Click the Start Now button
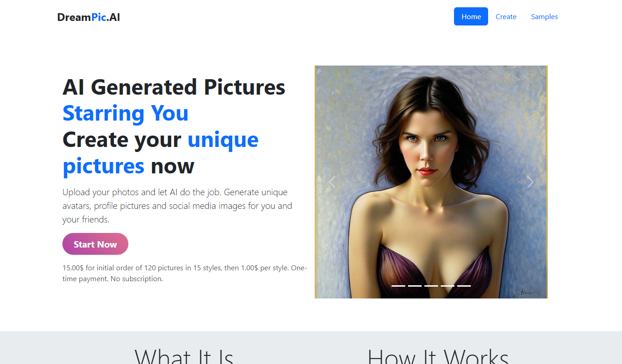The height and width of the screenshot is (364, 622). coord(95,244)
